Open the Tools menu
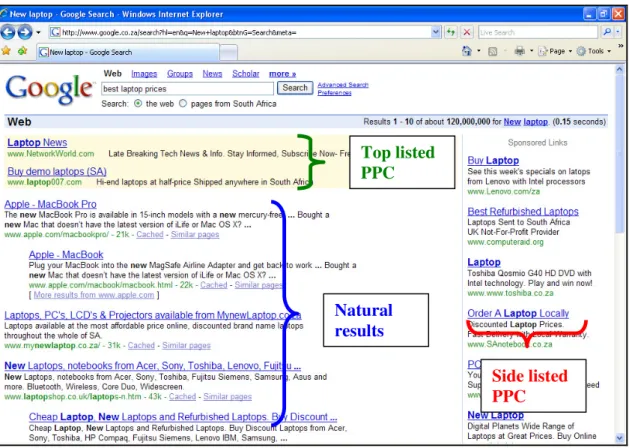The image size is (629, 448). coord(594,51)
